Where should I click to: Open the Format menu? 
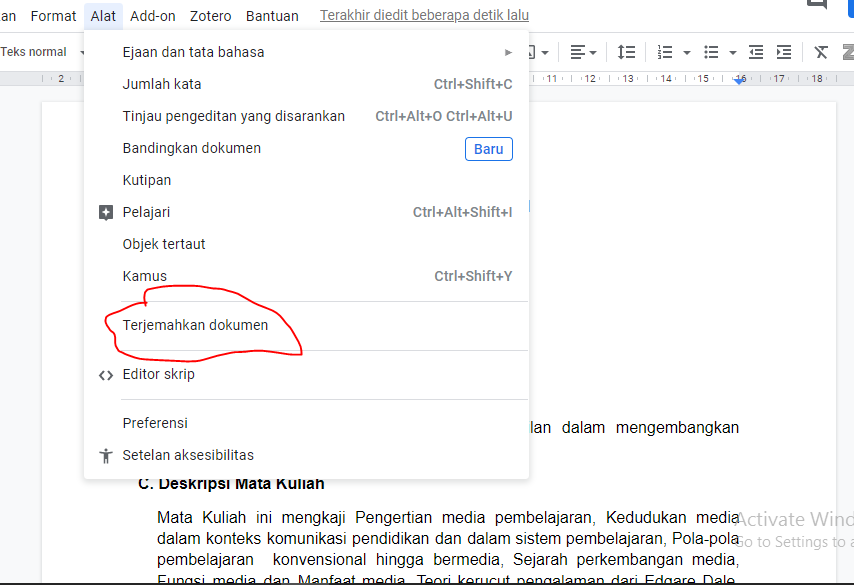pyautogui.click(x=53, y=16)
